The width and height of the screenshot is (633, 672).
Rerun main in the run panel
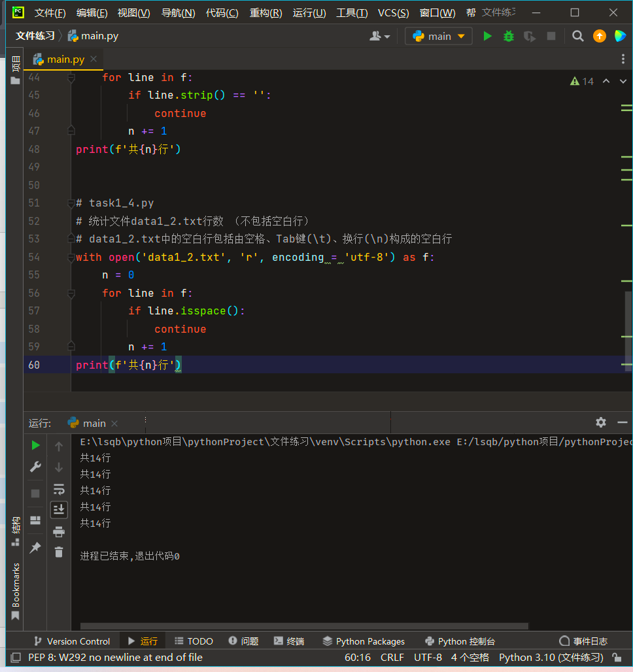click(35, 445)
